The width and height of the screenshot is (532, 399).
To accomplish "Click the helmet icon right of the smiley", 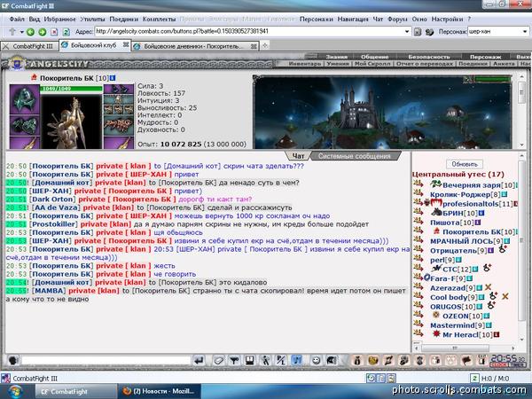I will coord(331,360).
